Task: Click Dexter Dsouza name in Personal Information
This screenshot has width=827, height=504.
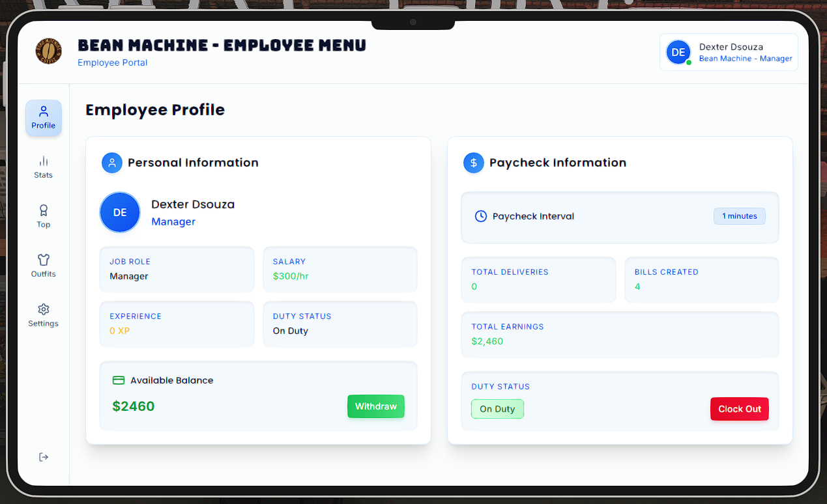Action: pyautogui.click(x=193, y=204)
